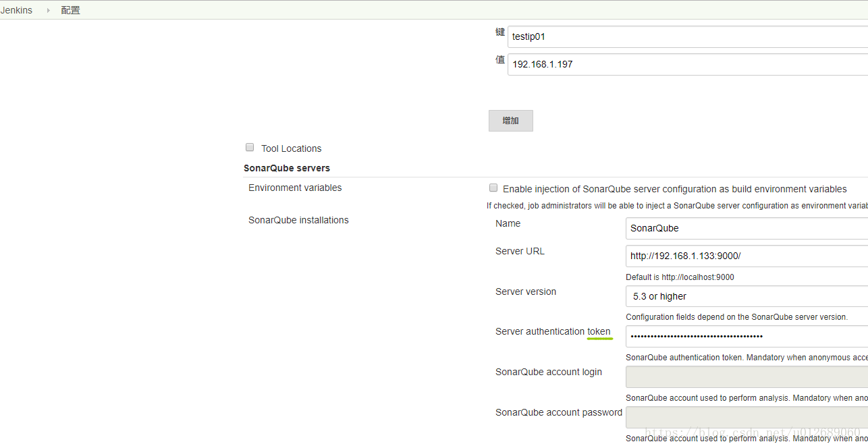Click the breadcrumb arrow after Jenkins
The image size is (868, 446).
coord(48,11)
